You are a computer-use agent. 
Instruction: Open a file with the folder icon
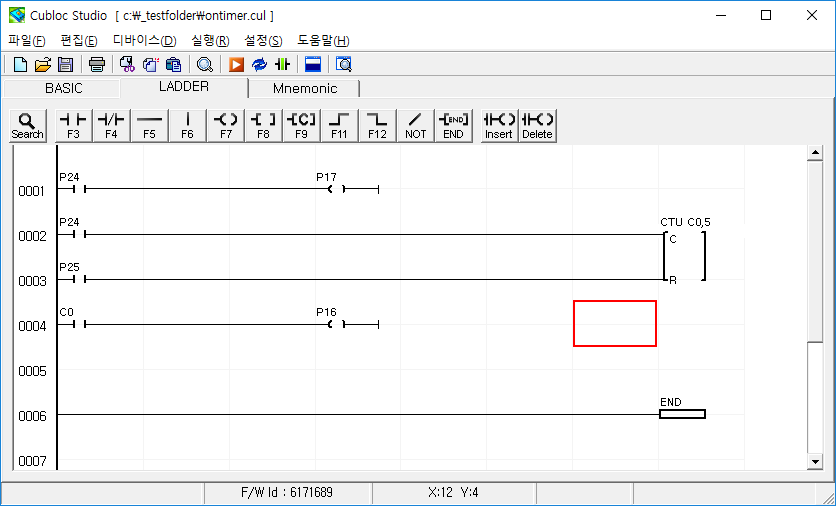point(43,65)
